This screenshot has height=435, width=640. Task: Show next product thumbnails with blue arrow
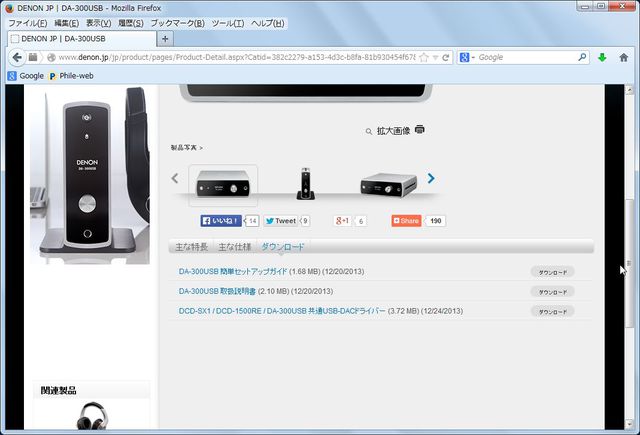[x=431, y=178]
